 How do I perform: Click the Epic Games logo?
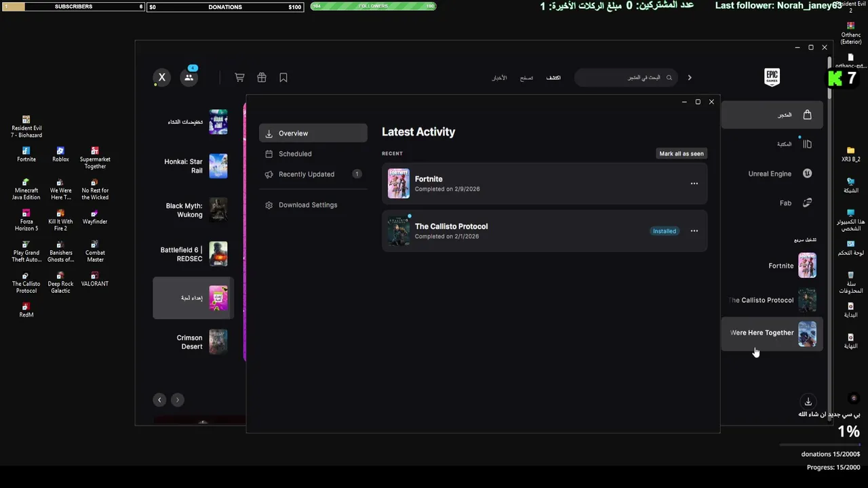772,77
